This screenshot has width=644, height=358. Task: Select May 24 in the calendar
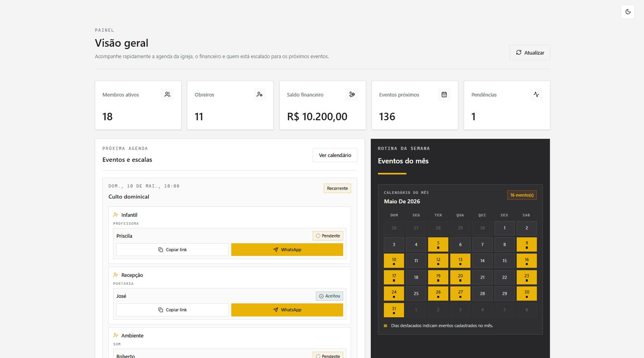[x=394, y=294]
